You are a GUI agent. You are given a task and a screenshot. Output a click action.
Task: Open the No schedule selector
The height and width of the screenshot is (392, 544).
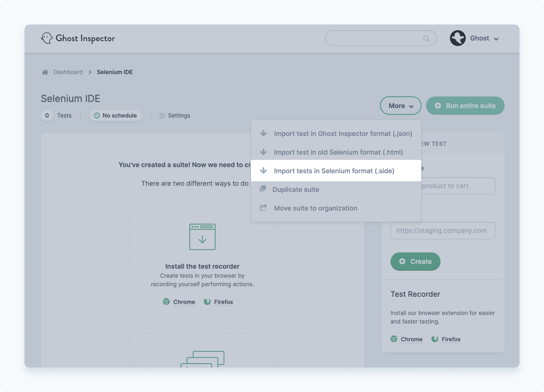pos(115,115)
